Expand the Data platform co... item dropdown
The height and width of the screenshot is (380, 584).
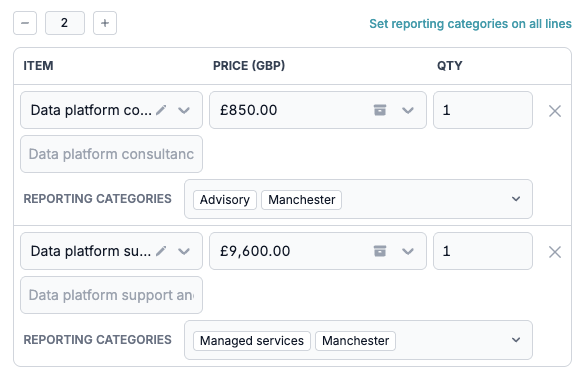pos(184,111)
